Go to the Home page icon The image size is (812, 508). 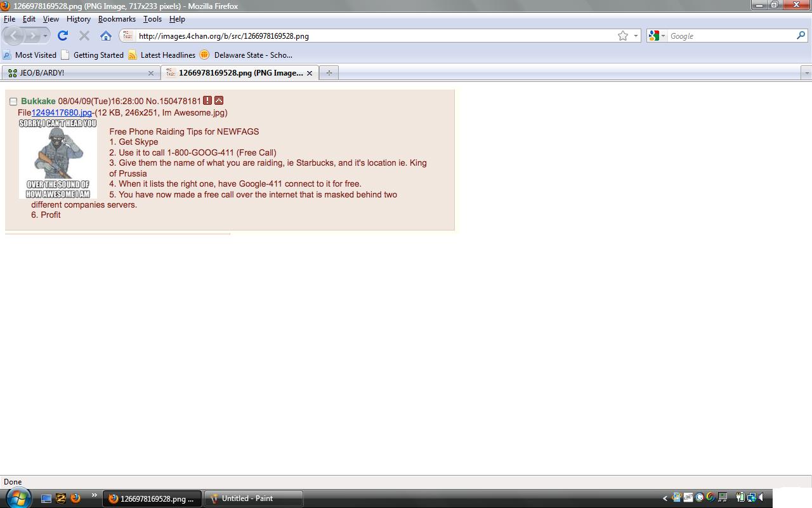[106, 36]
